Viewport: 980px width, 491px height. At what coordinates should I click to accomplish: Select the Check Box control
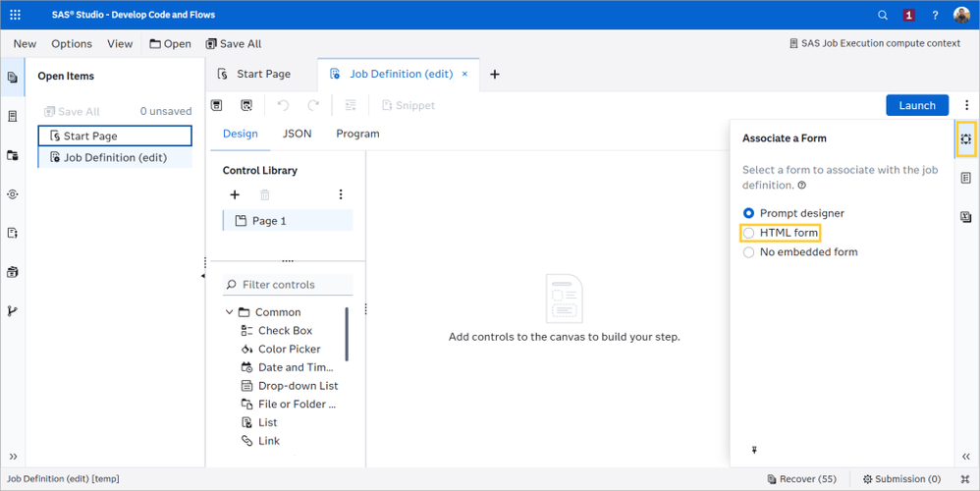click(x=277, y=331)
